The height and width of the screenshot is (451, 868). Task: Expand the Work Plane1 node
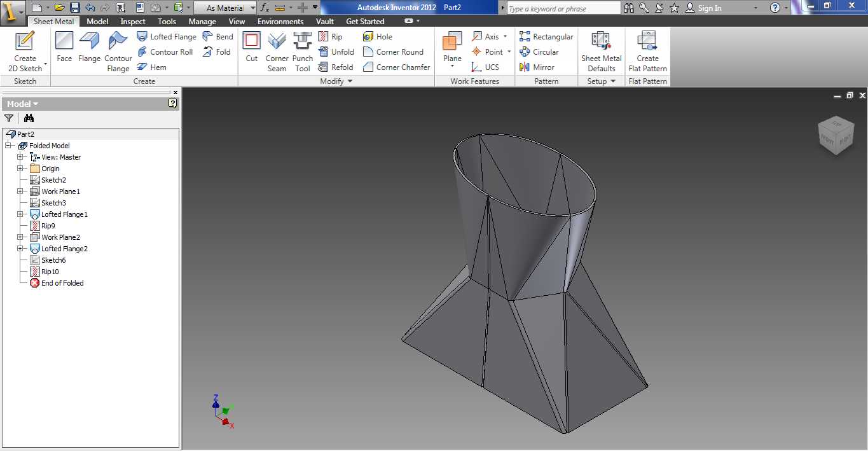click(20, 191)
